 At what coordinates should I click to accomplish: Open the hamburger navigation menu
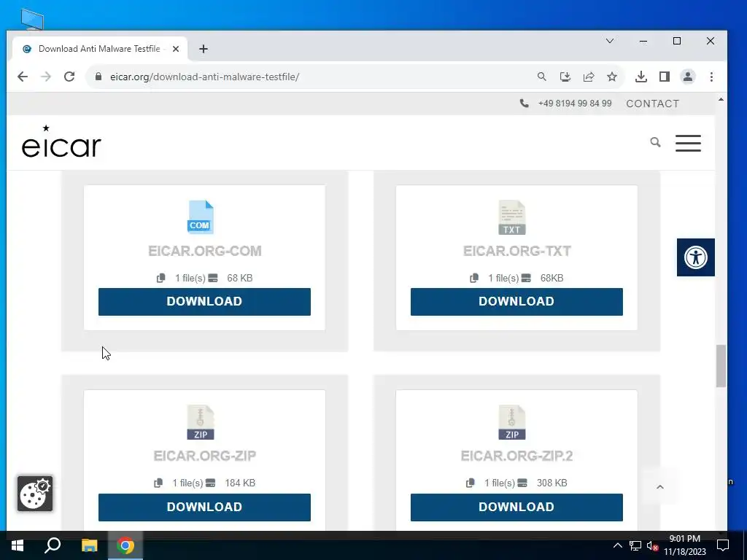point(688,143)
